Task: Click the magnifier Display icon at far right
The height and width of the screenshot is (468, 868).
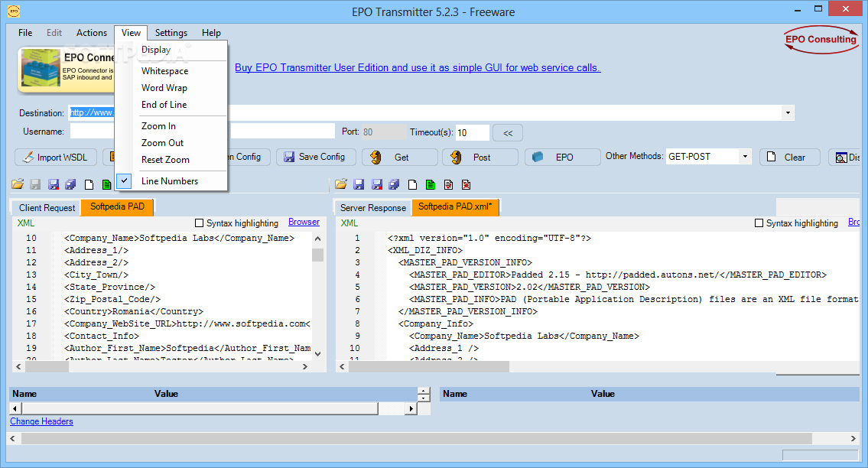Action: (x=841, y=158)
